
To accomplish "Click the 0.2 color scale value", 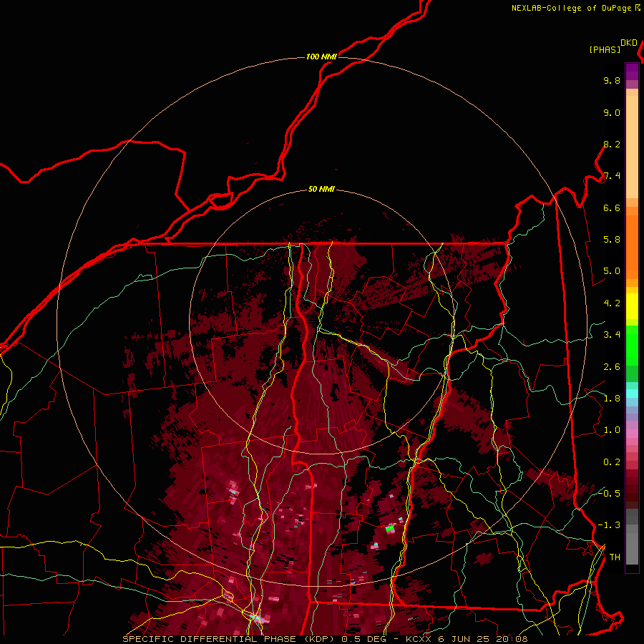I will (612, 462).
